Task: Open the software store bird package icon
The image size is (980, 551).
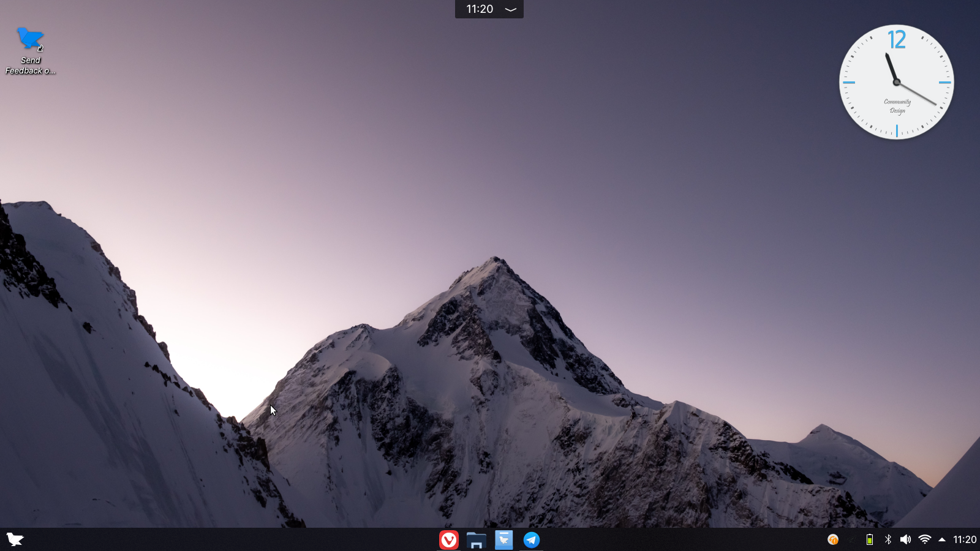Action: point(503,539)
